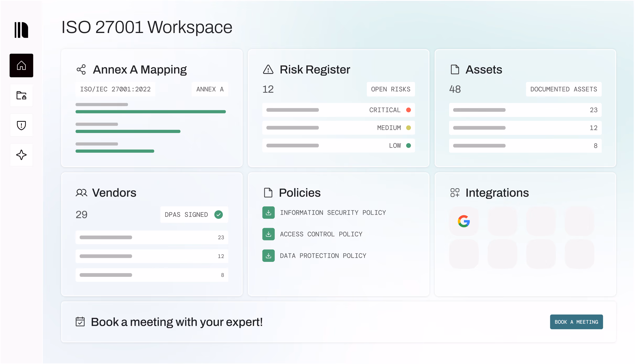This screenshot has height=364, width=635.
Task: Open Data Protection Policy link
Action: 323,256
